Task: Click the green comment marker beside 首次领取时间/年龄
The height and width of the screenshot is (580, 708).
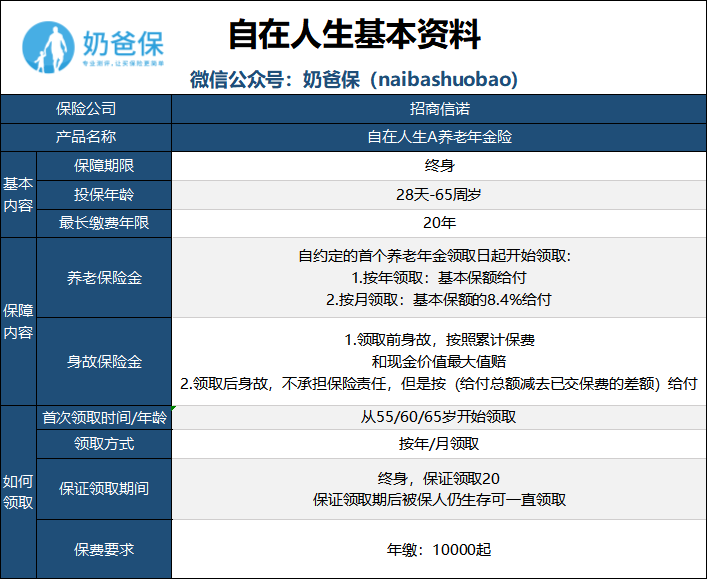Action: [x=174, y=408]
